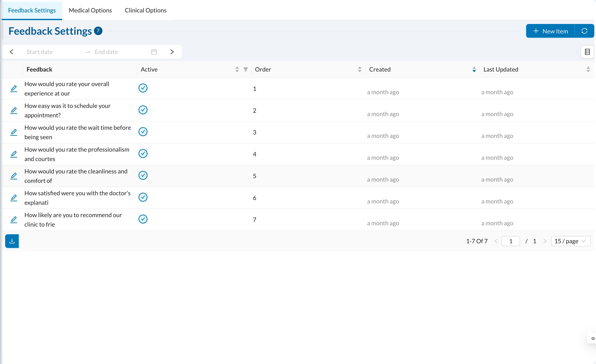Viewport: 596px width, 364px height.
Task: Open the table column settings icon
Action: pos(587,52)
